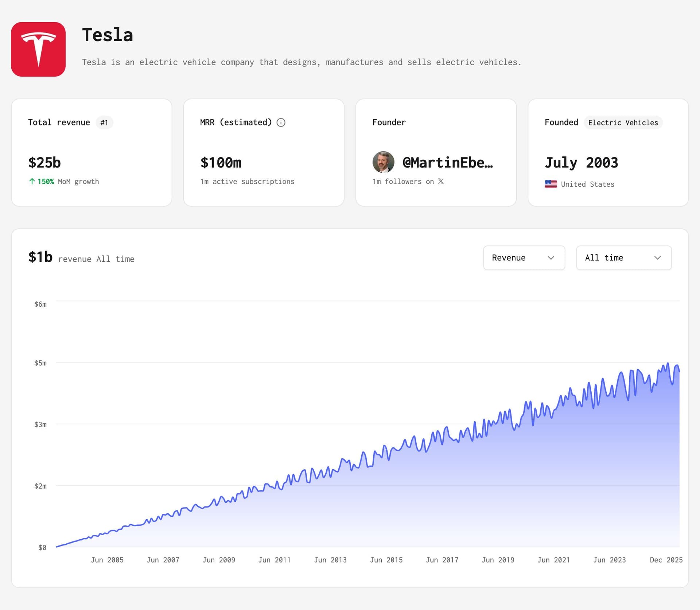Click the Dec 2025 axis label

pos(666,560)
